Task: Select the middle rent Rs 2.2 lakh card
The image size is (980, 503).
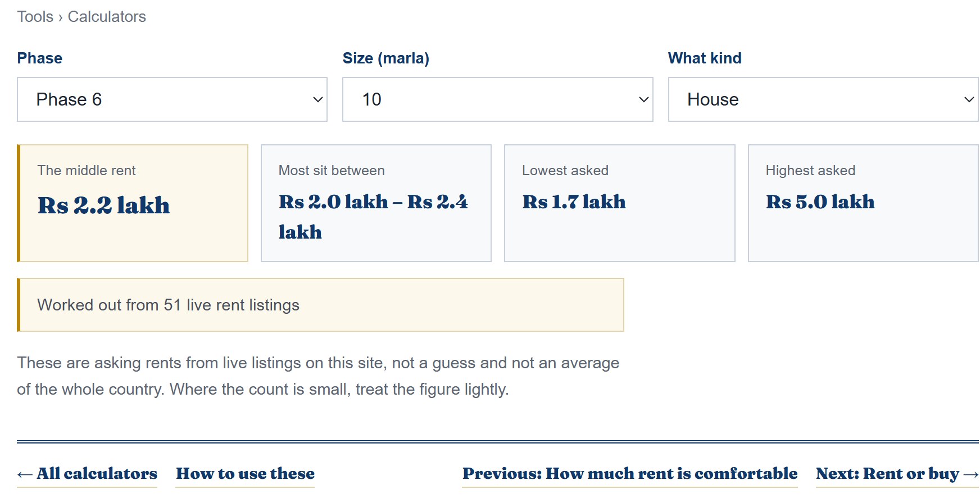Action: [133, 203]
